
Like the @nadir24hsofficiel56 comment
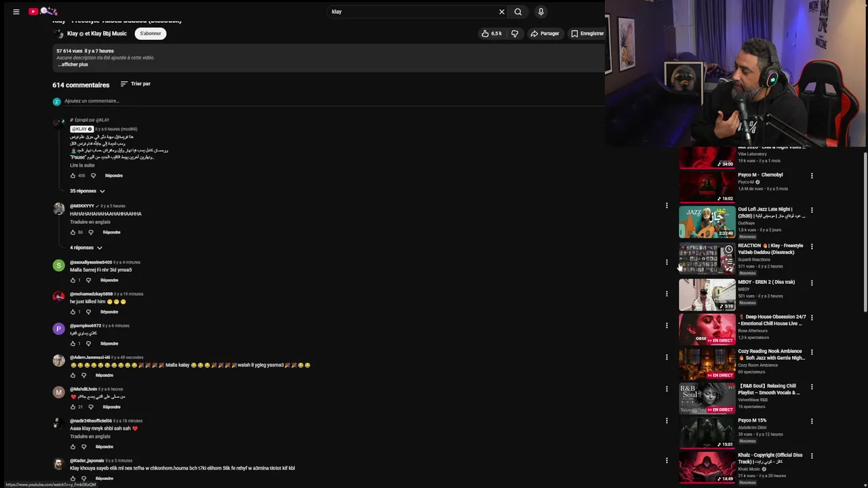(x=73, y=447)
